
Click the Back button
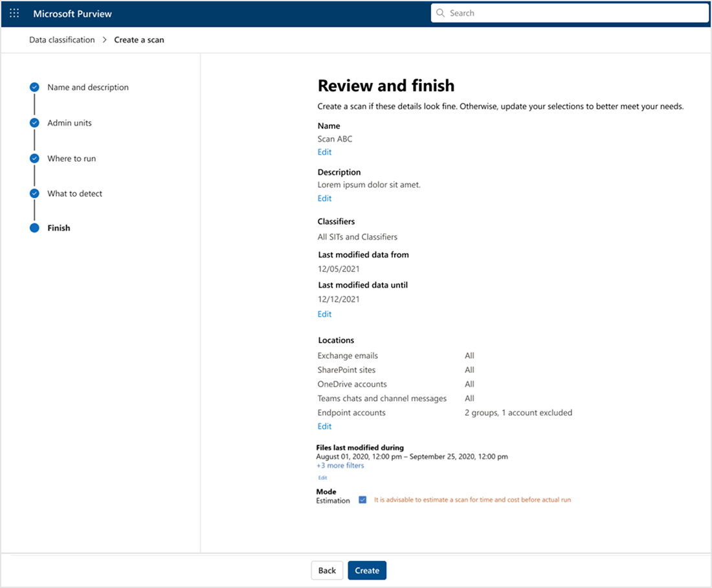(x=327, y=571)
